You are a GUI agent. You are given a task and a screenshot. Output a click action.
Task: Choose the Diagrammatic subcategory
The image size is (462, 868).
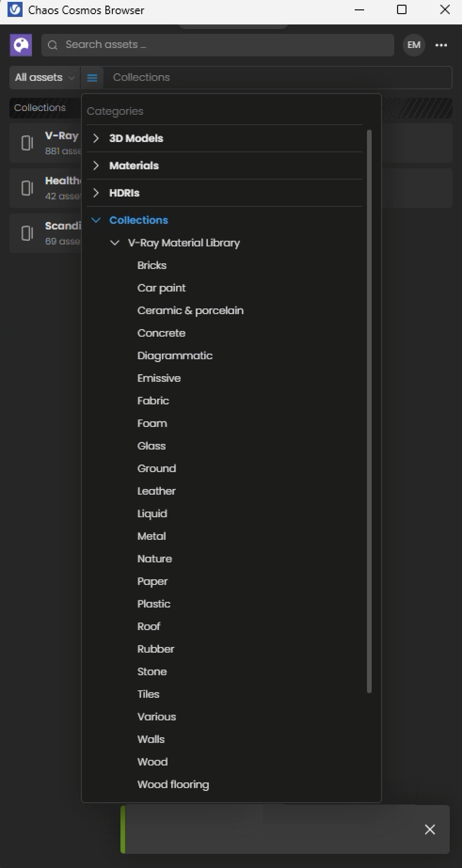(x=175, y=355)
